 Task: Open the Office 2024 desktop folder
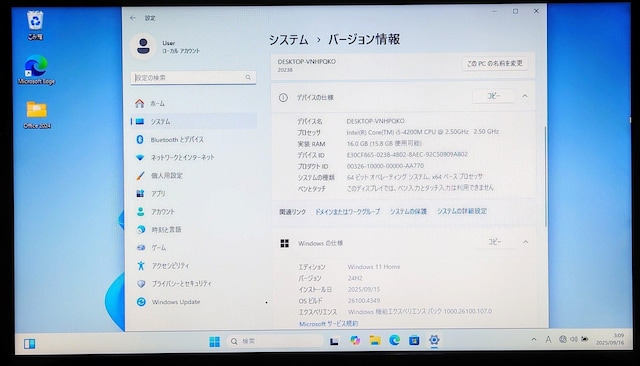click(37, 115)
